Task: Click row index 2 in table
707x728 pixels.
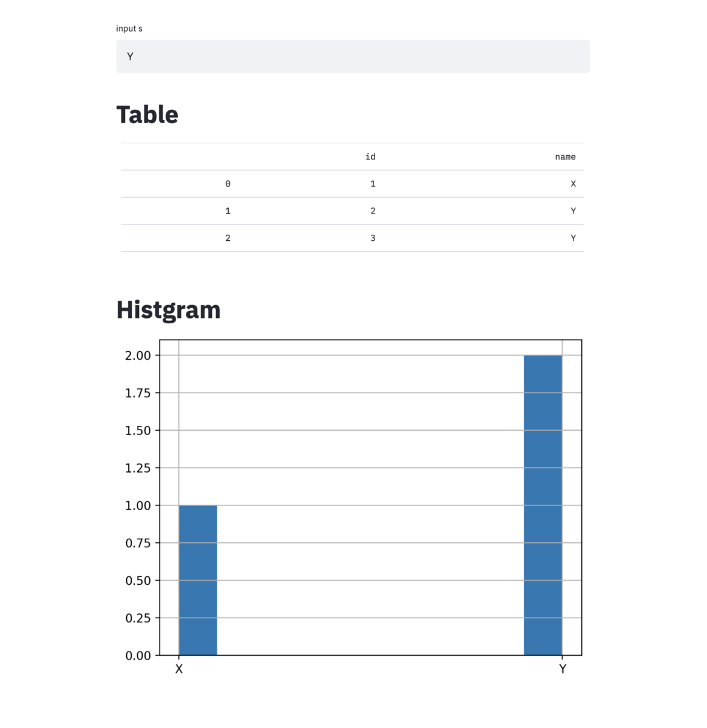Action: tap(228, 238)
